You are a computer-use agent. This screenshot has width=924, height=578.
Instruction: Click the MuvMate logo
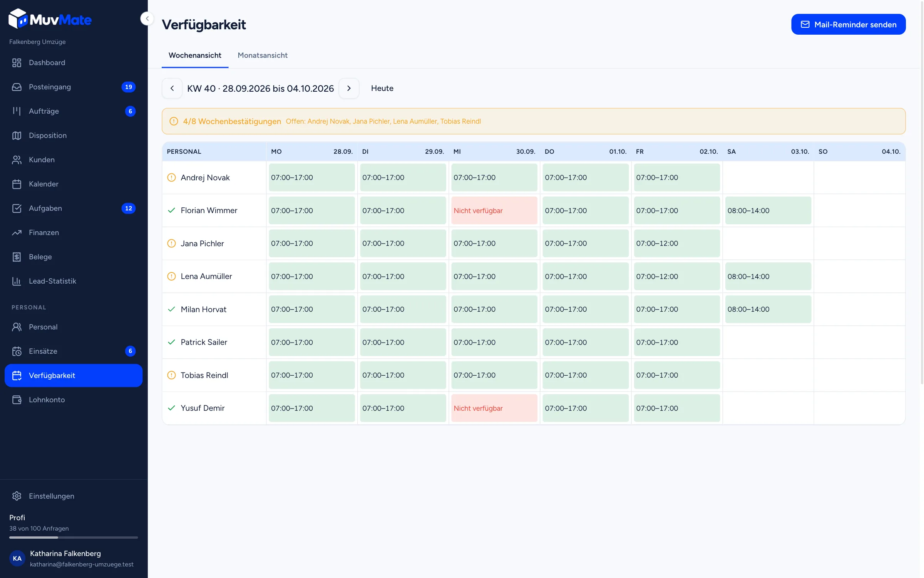click(x=50, y=19)
